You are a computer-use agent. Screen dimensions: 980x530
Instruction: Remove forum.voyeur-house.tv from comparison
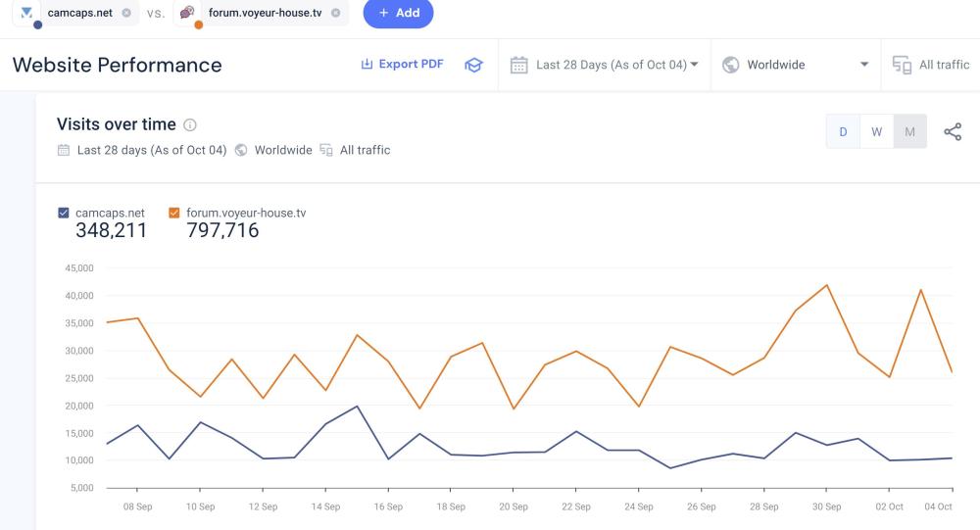[x=336, y=13]
